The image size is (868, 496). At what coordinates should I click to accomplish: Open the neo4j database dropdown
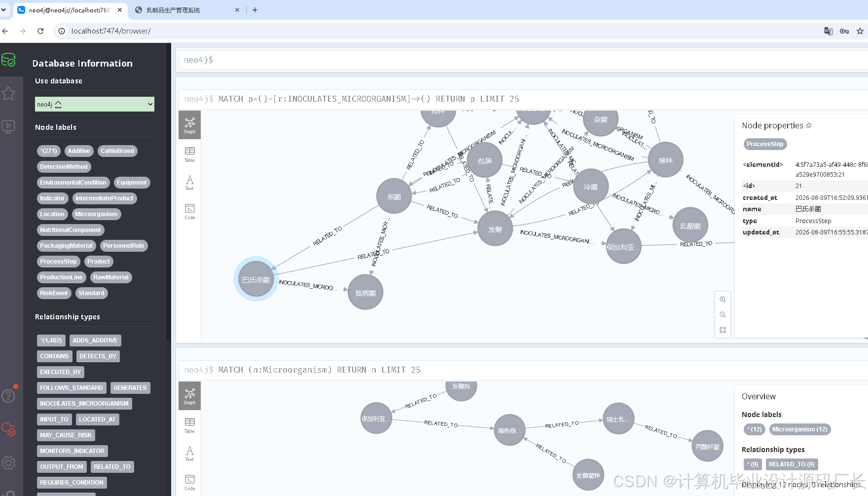pyautogui.click(x=95, y=104)
